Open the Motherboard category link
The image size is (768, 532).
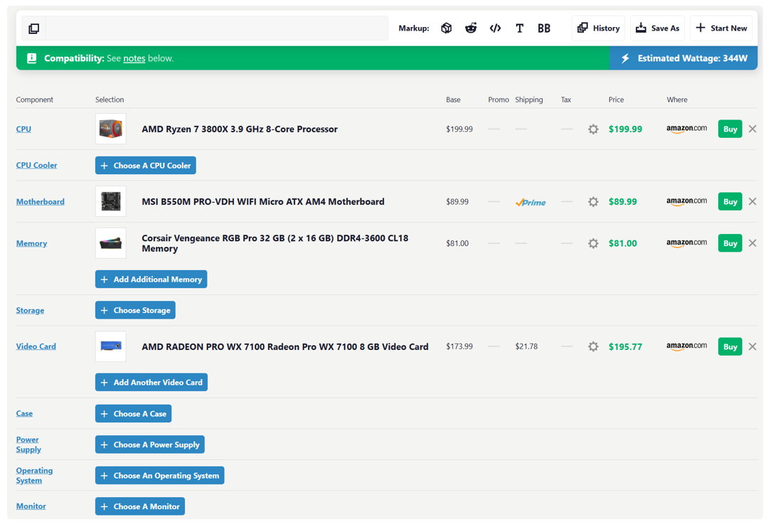coord(40,201)
